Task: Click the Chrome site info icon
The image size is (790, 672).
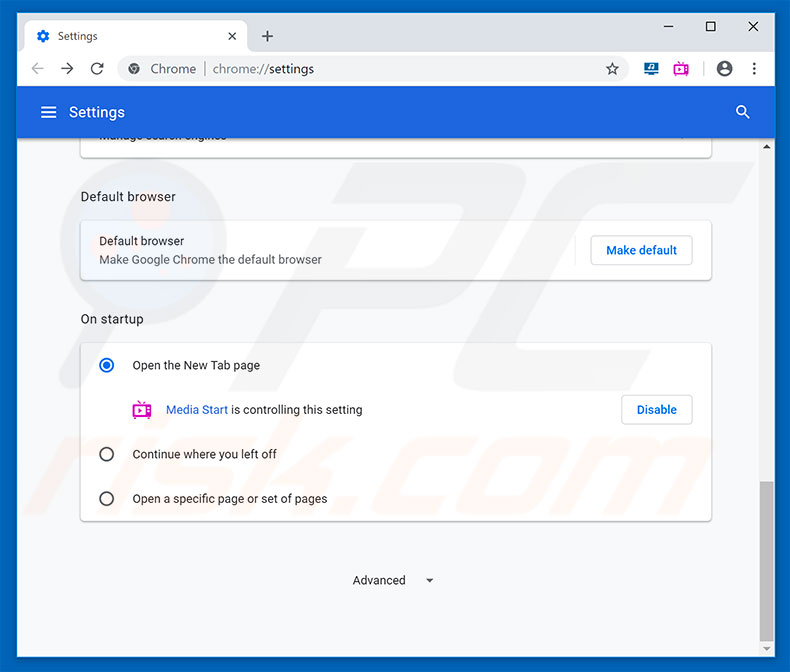Action: [134, 69]
